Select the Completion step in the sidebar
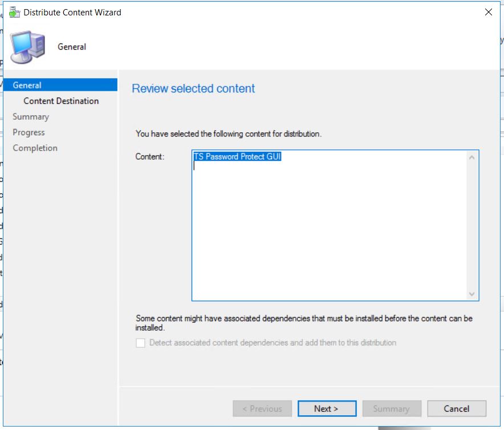 [x=35, y=147]
